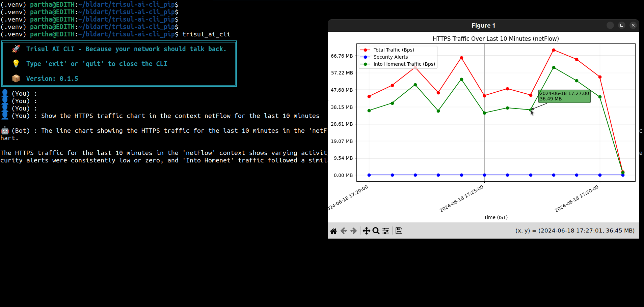Screen dimensions: 644x307
Task: Click the green tooltip showing 36.49 MB
Action: [564, 96]
